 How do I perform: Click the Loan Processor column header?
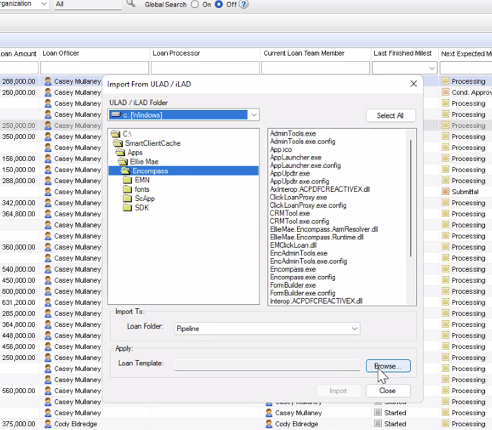point(176,53)
